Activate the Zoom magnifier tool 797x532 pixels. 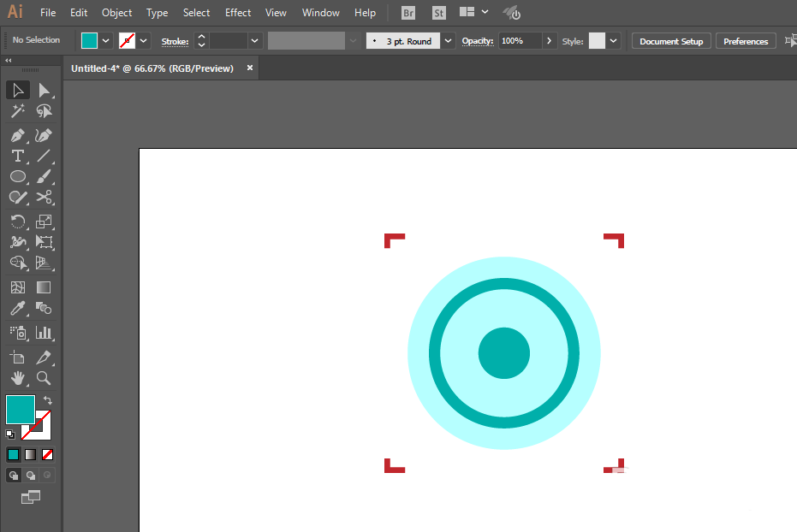tap(44, 377)
